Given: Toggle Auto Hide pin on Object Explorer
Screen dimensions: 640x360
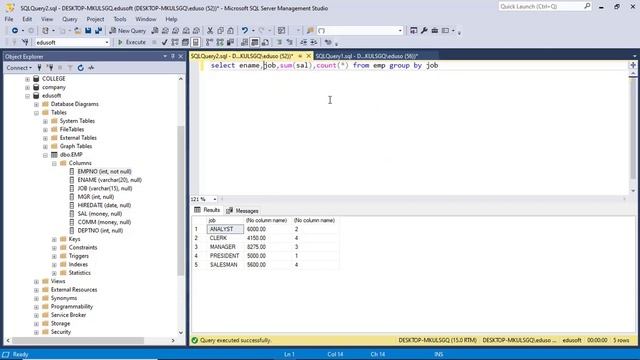Looking at the screenshot, I should 173,56.
